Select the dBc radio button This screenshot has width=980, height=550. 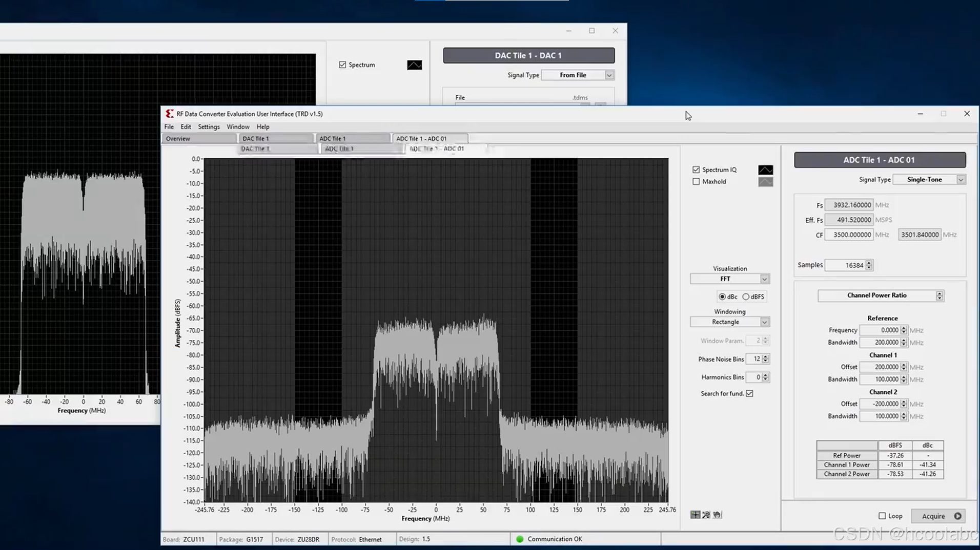[722, 297]
